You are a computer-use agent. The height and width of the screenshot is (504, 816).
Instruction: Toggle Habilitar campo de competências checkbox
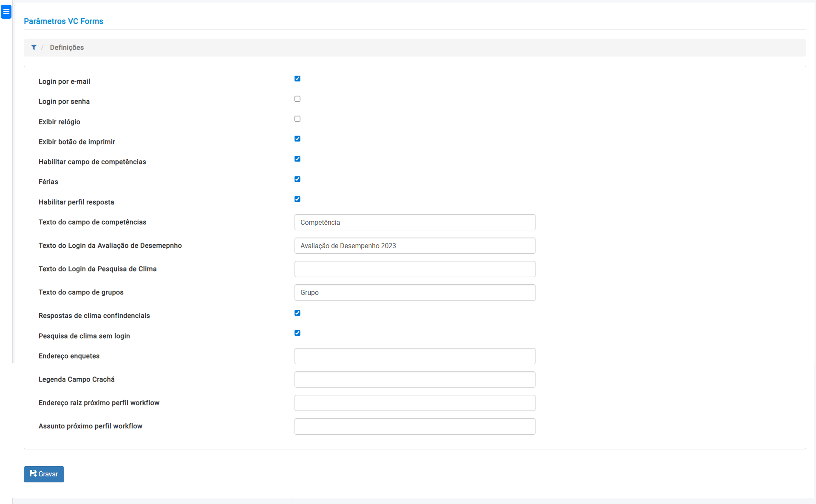(297, 159)
